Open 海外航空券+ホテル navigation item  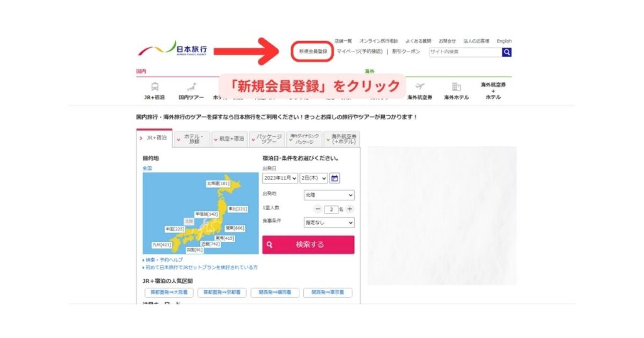[493, 90]
